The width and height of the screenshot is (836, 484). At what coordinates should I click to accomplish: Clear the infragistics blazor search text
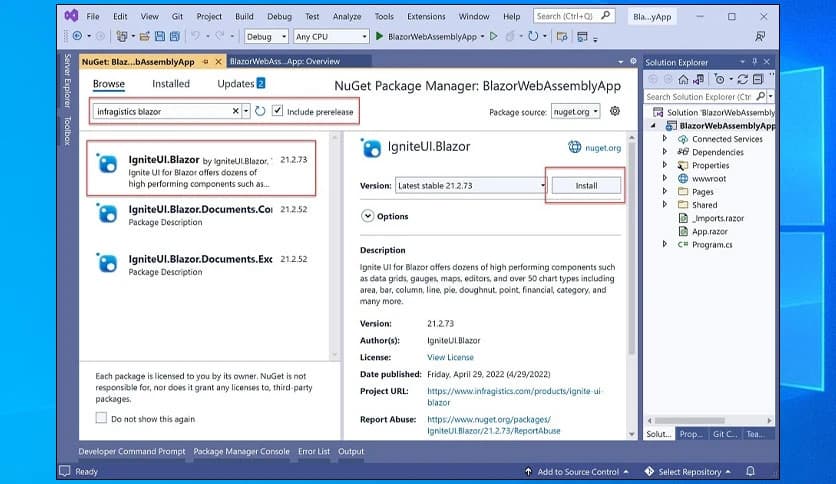pos(235,111)
